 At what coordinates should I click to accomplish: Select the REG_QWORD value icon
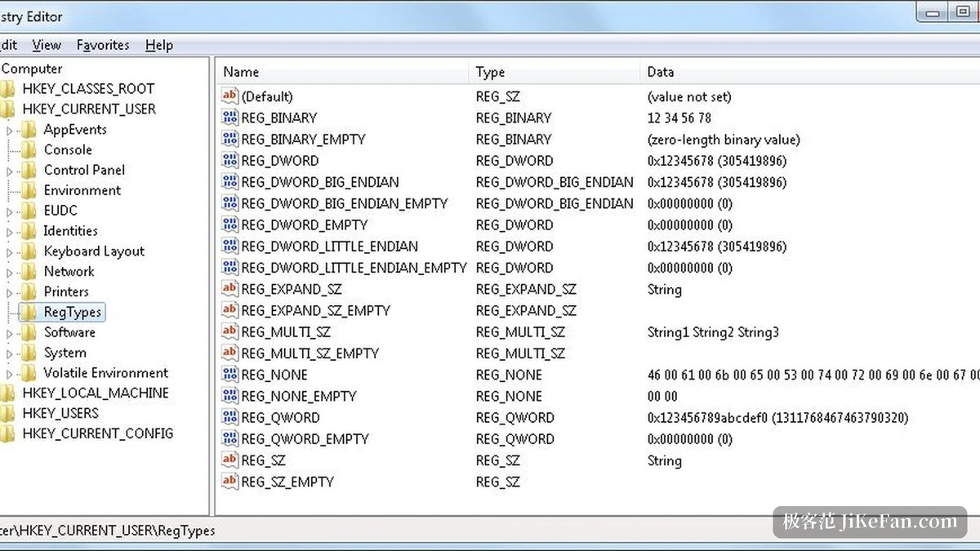coord(229,417)
